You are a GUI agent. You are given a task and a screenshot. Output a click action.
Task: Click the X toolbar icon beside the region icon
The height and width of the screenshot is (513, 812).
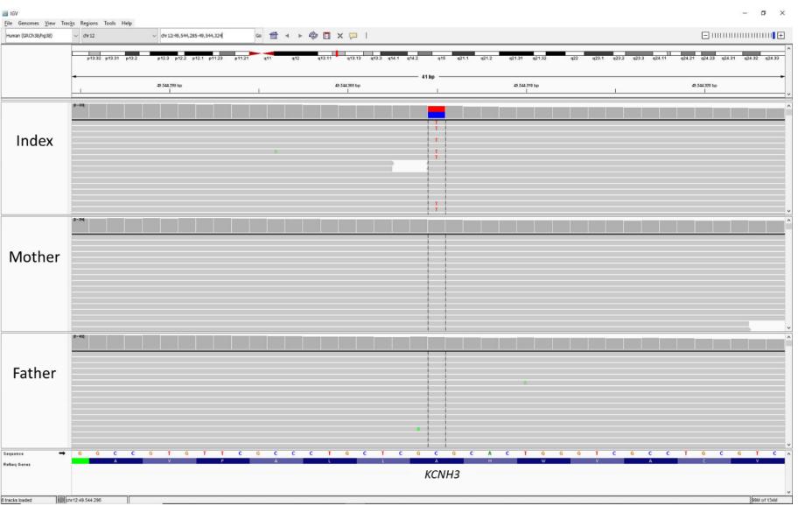(x=340, y=36)
